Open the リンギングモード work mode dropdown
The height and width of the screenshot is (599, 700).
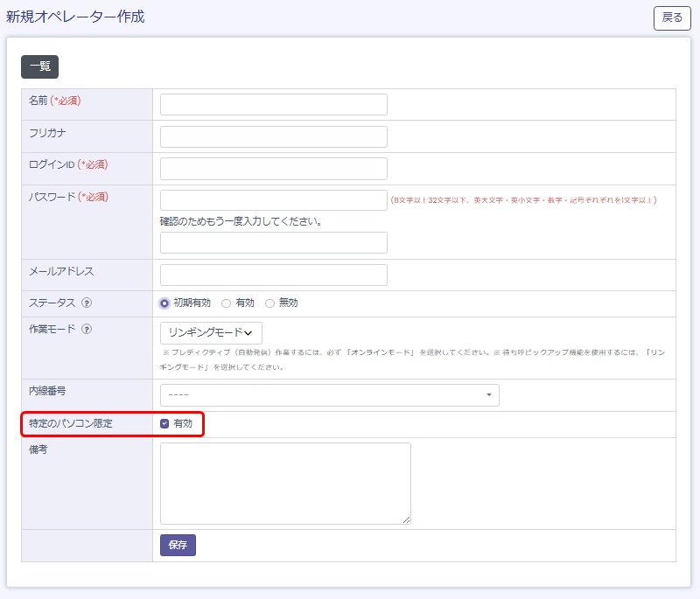pos(211,332)
